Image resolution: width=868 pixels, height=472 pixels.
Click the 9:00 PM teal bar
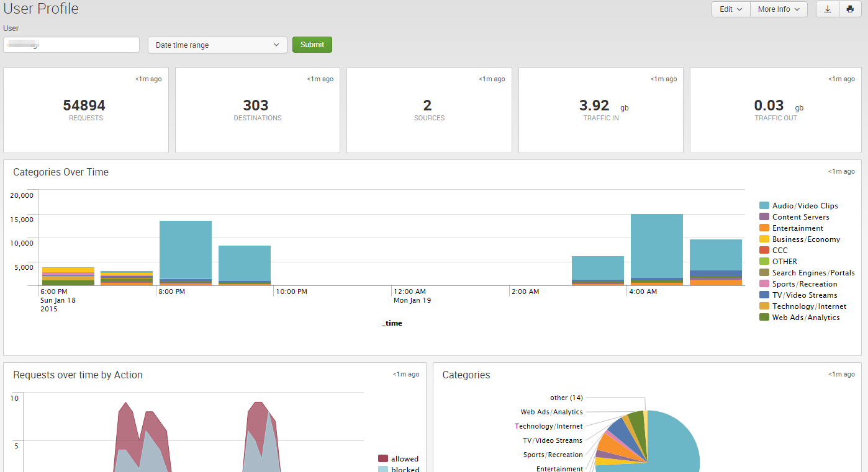pos(245,264)
